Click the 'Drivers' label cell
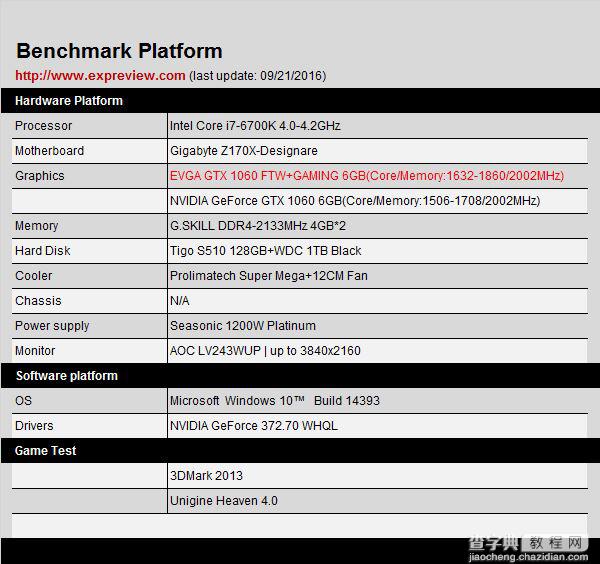 (89, 425)
